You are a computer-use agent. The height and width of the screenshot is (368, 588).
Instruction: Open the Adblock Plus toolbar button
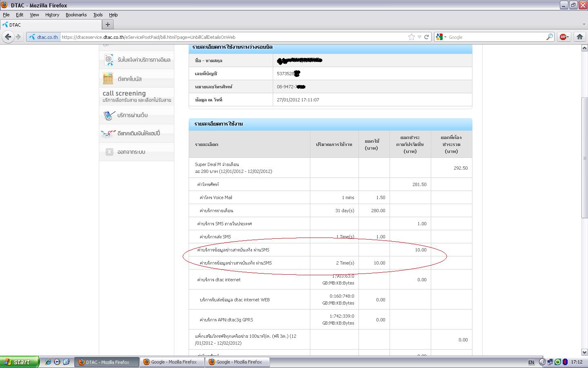[x=564, y=37]
